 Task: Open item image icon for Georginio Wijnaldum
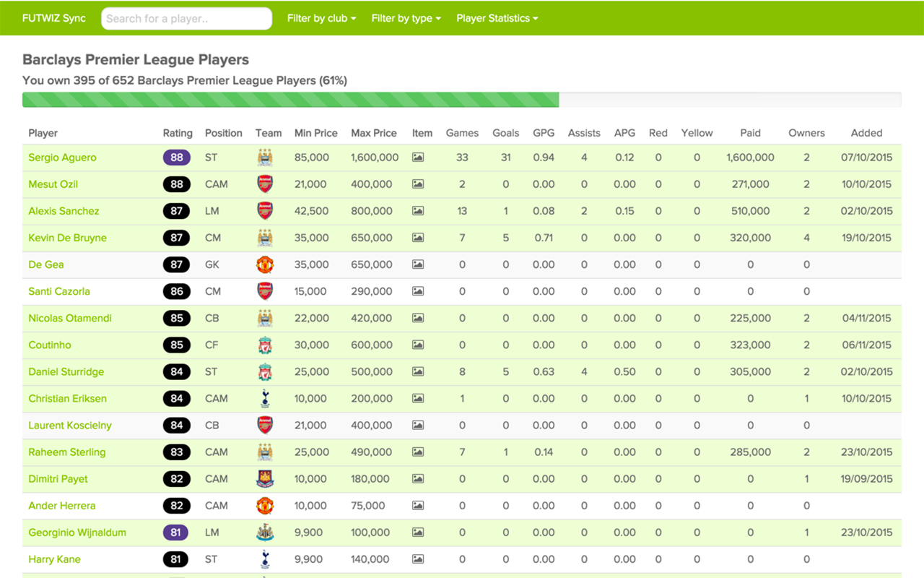point(418,532)
